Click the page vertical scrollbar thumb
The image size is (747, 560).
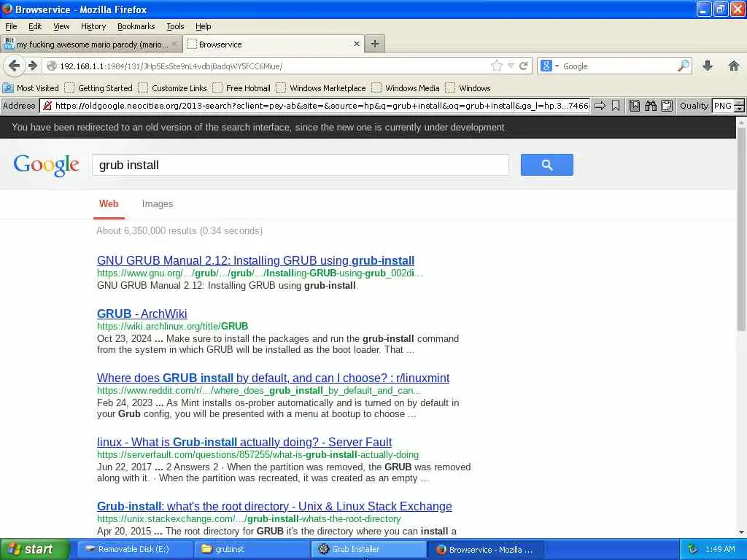pyautogui.click(x=741, y=228)
